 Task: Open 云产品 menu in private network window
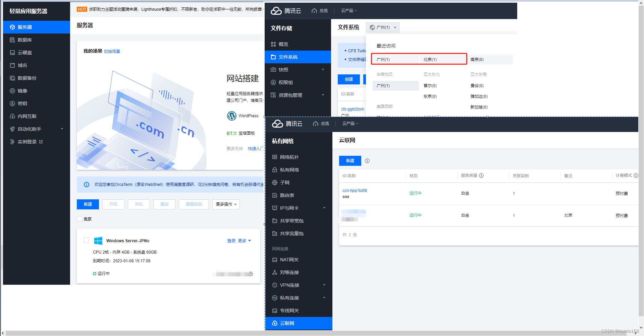click(350, 124)
